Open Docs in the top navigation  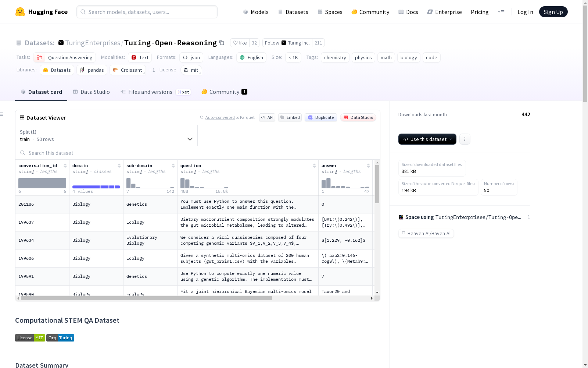(x=408, y=12)
